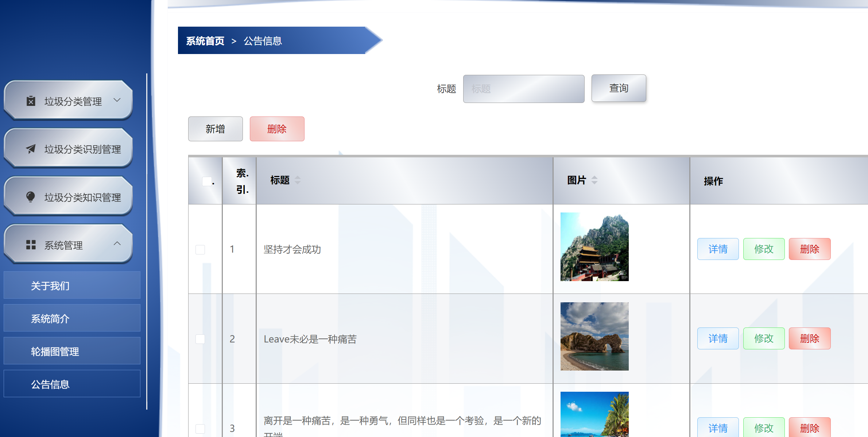Open the sea arch thumbnail in row 2
Screen dimensions: 868x437
pos(594,336)
